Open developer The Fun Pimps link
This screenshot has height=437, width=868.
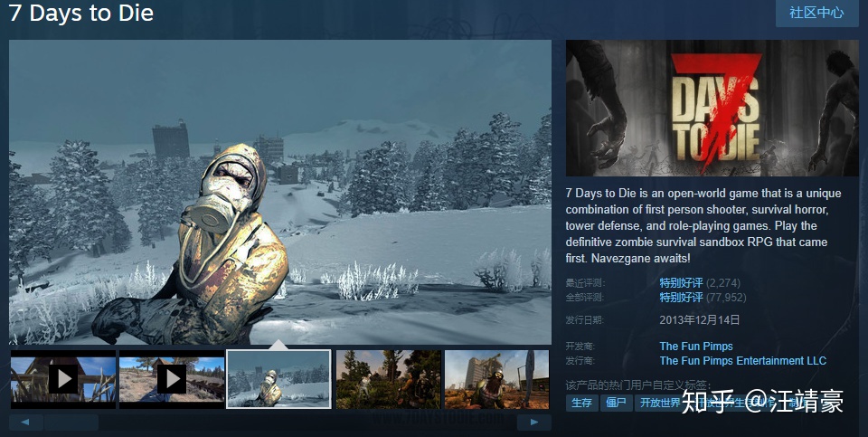696,347
